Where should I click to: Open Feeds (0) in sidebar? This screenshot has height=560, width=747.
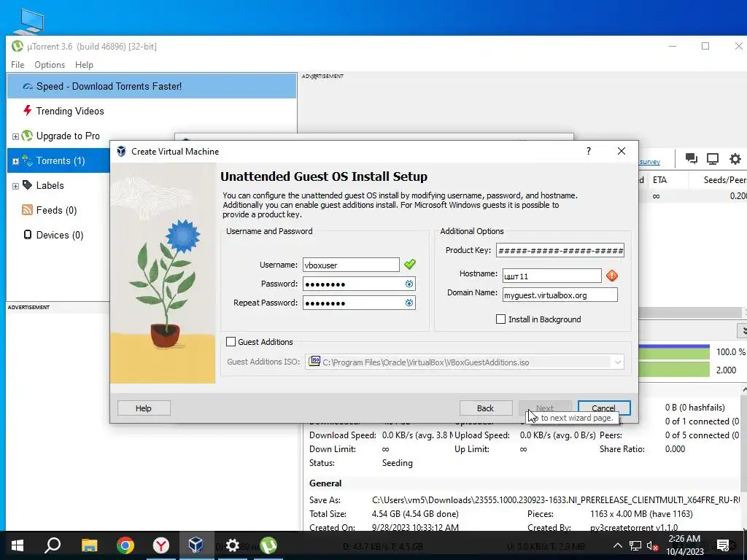click(56, 210)
